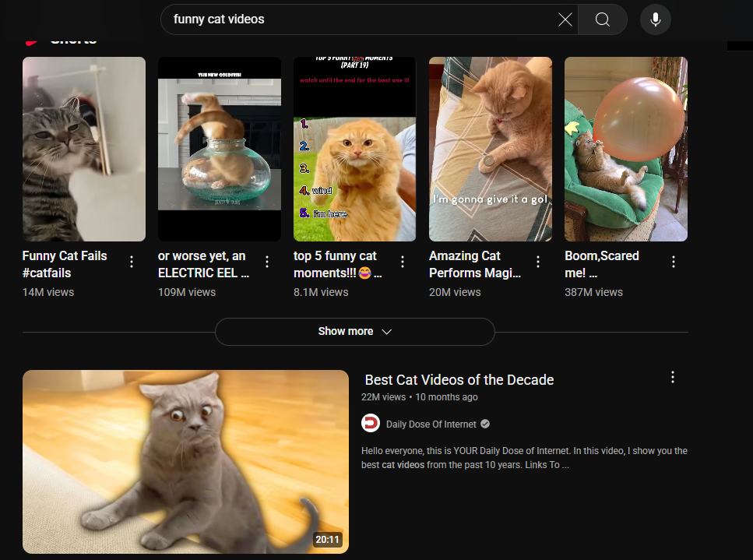Open the Best Cat Videos of the Decade title
Viewport: 753px width, 560px height.
click(459, 380)
